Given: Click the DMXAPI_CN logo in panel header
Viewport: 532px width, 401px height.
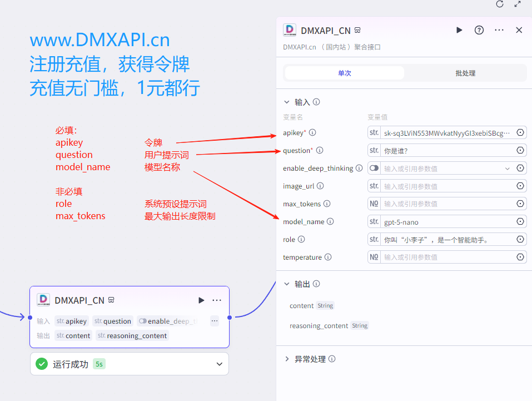Looking at the screenshot, I should pyautogui.click(x=290, y=30).
